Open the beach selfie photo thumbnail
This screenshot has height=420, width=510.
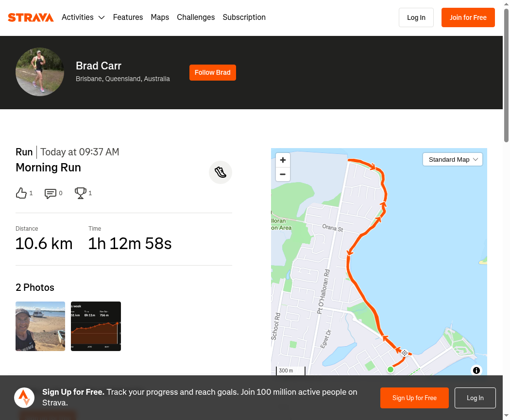40,326
